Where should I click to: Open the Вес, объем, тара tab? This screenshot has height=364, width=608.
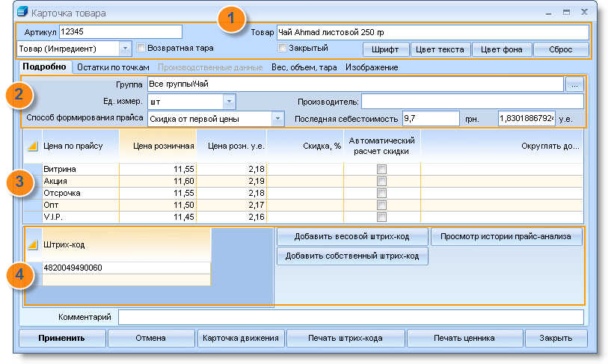[304, 67]
